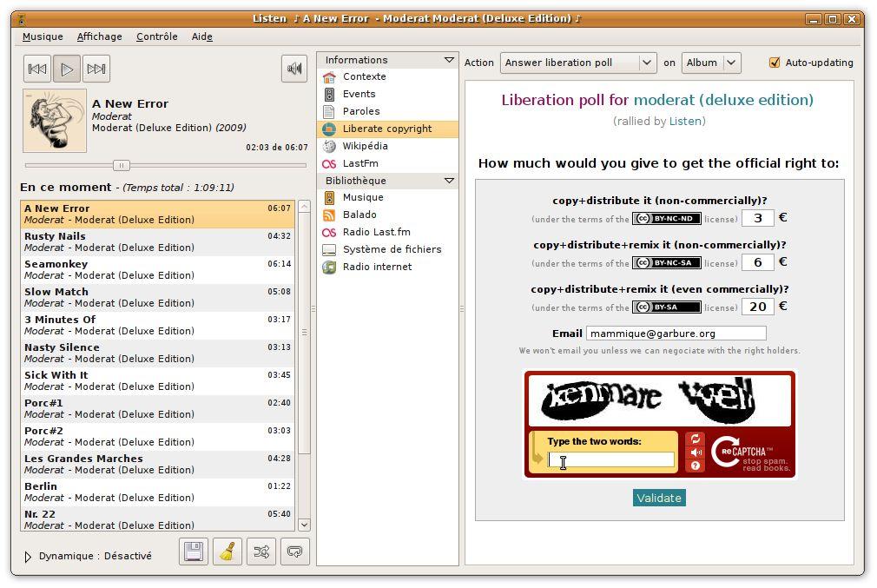Click the BY-NC-ND license badge
This screenshot has height=588, width=877.
667,218
